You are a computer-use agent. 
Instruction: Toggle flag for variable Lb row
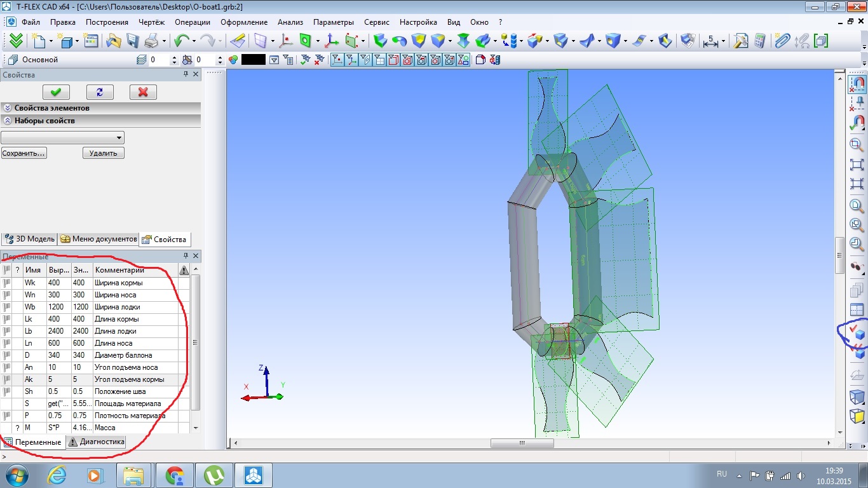point(6,331)
